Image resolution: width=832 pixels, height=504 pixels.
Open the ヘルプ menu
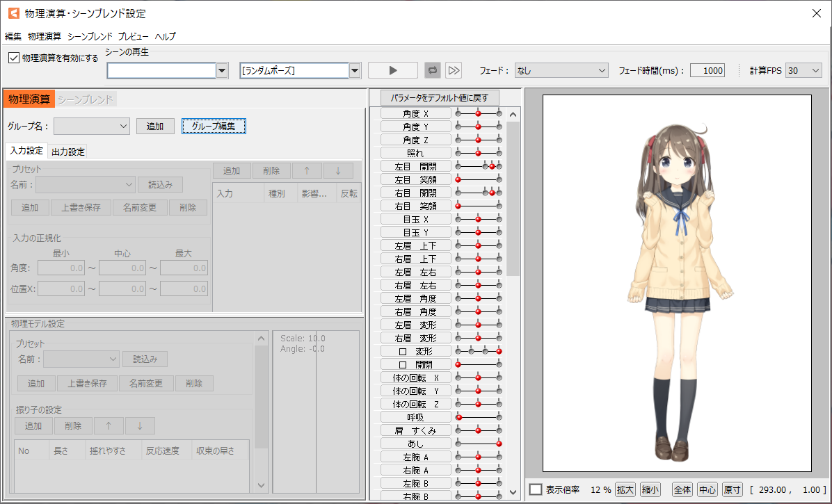click(x=165, y=36)
